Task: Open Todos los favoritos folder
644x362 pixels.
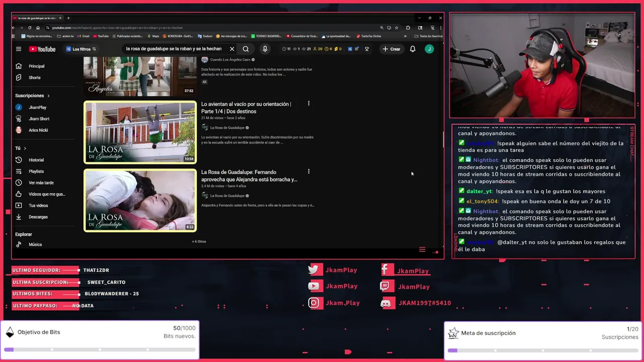Action: tap(429, 36)
